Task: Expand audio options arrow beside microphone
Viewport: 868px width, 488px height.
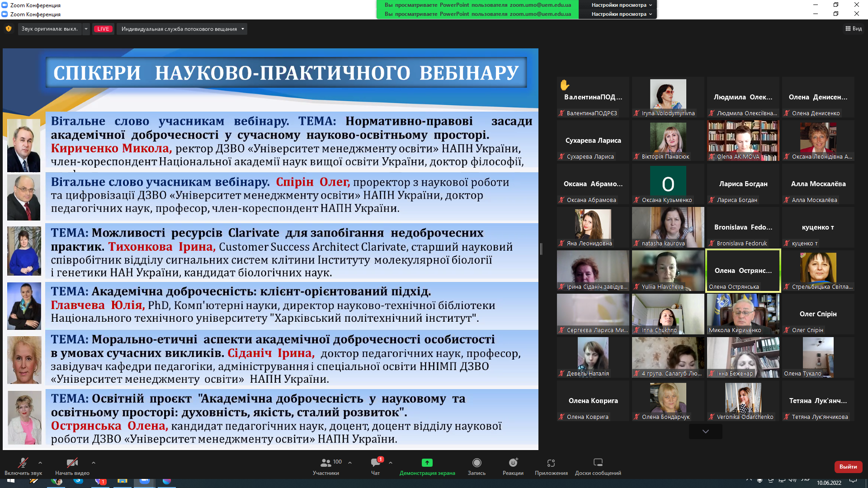Action: click(40, 463)
